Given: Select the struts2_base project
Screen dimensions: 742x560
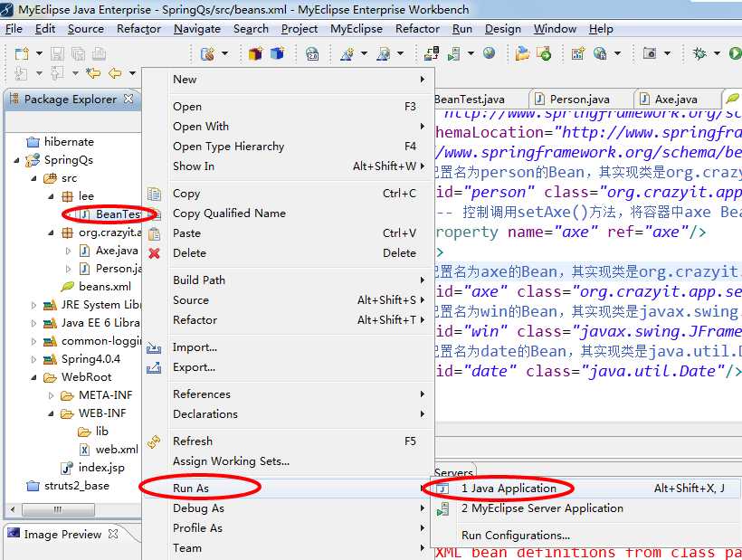Looking at the screenshot, I should pos(68,486).
